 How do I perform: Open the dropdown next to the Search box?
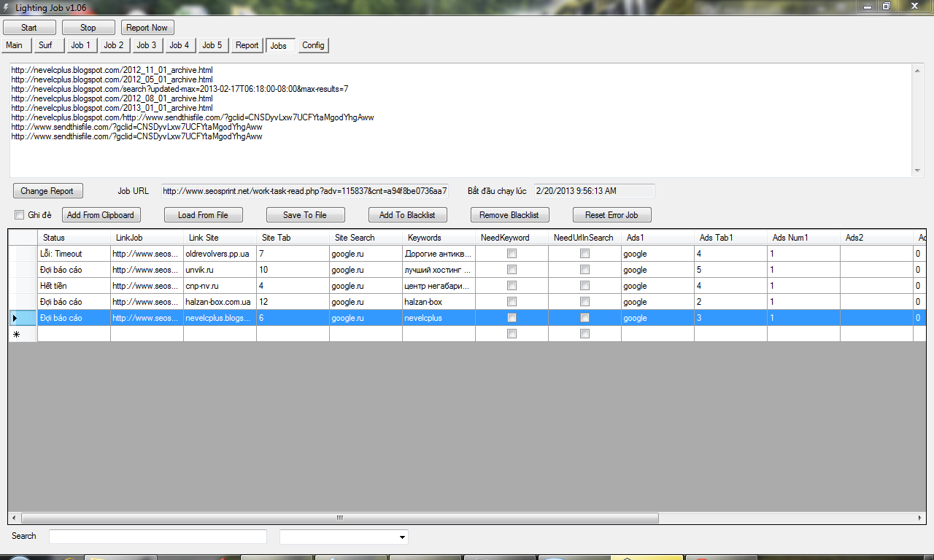click(x=402, y=537)
